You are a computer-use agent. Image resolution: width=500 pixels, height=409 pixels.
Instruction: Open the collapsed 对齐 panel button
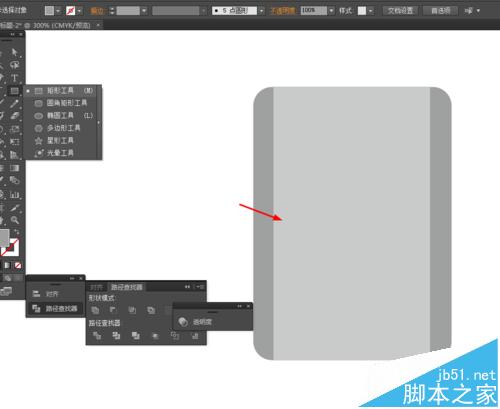pyautogui.click(x=55, y=294)
